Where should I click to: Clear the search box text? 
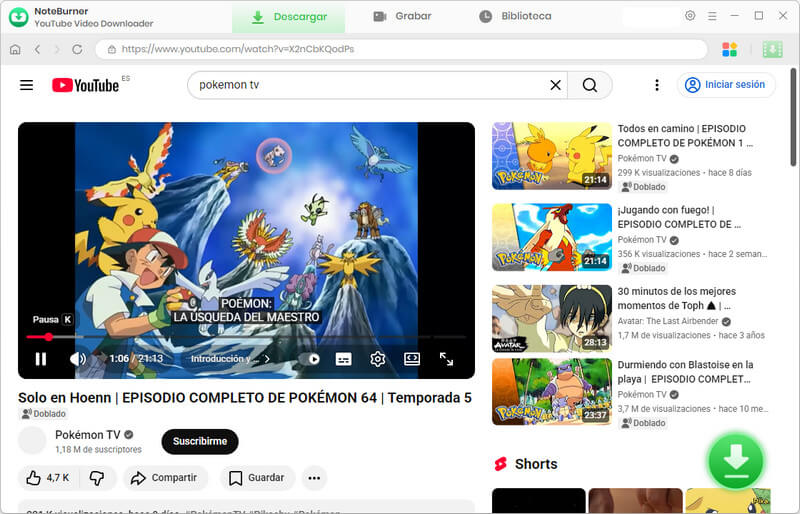pos(556,85)
